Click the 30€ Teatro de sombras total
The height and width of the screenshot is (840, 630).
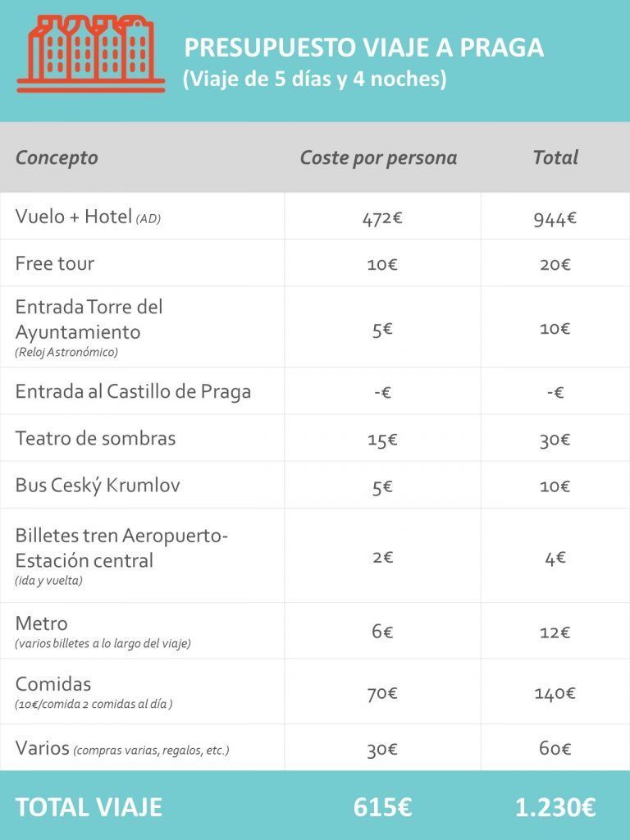tap(555, 440)
